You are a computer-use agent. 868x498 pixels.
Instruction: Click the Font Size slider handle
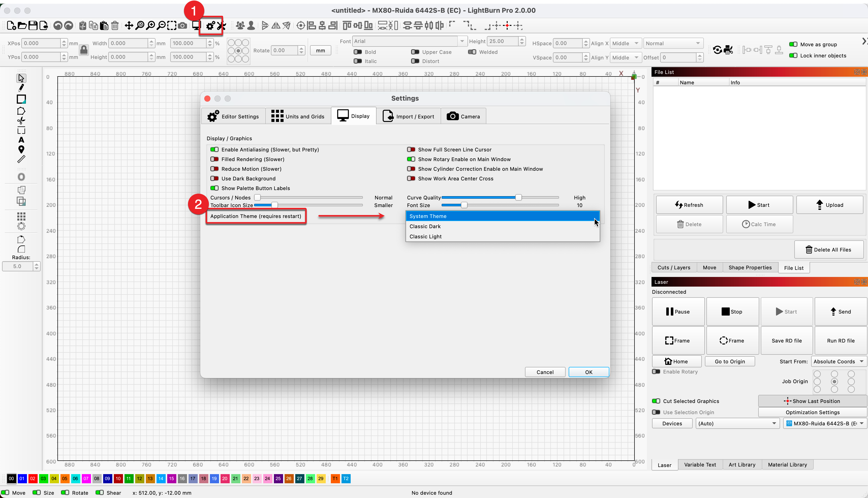coord(464,205)
